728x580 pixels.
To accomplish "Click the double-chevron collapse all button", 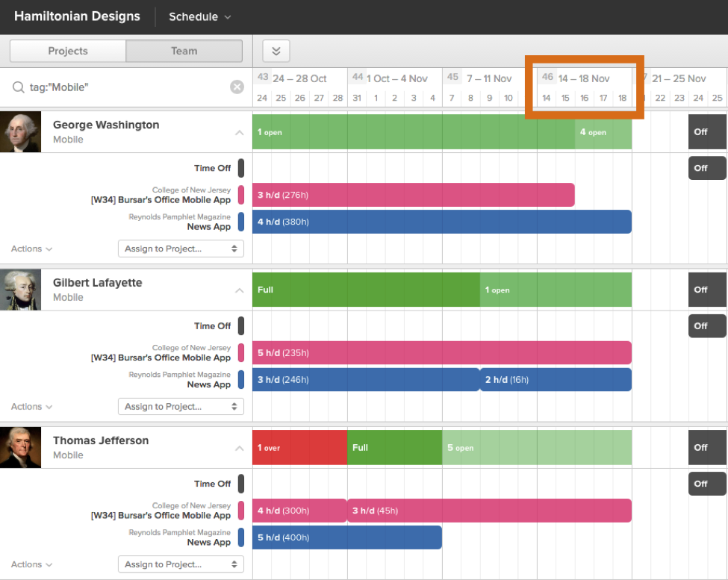I will [276, 51].
